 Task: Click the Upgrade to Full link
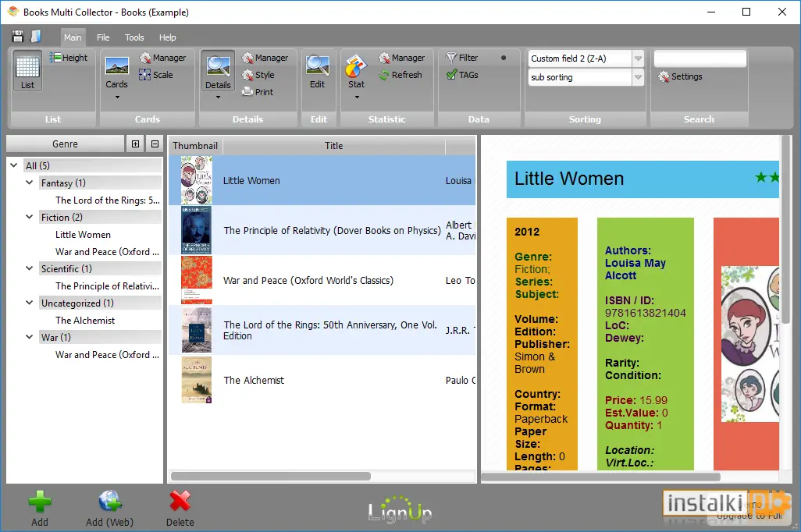(749, 516)
